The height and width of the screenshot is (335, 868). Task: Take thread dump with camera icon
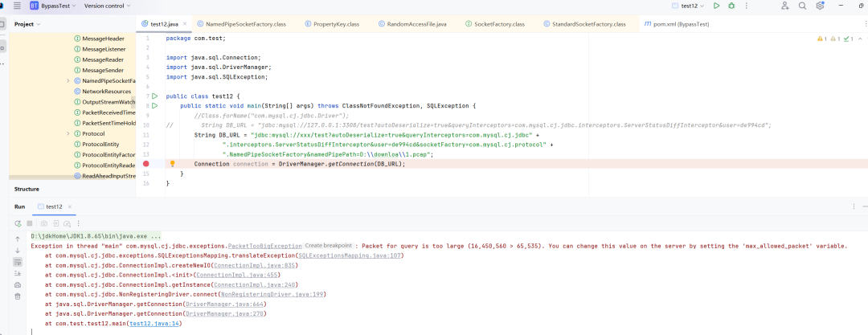point(44,223)
